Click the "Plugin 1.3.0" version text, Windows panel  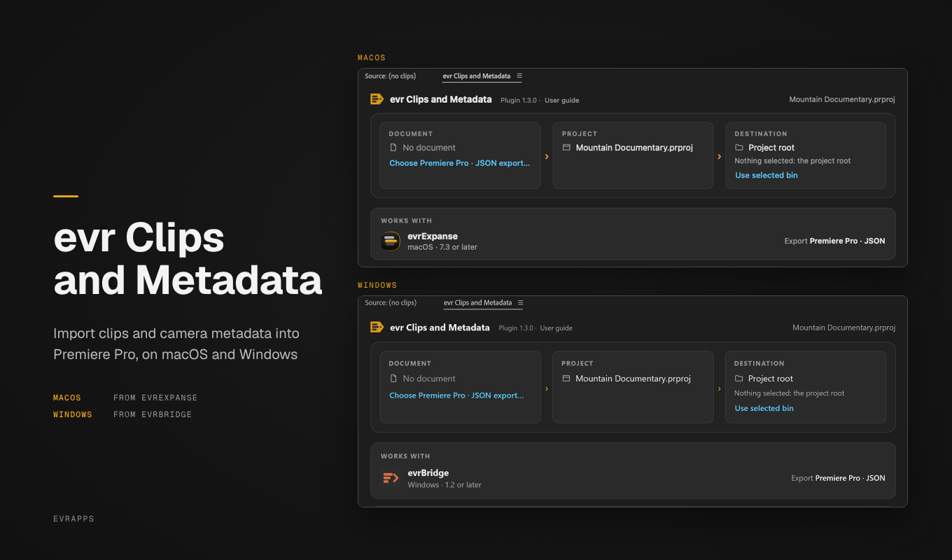pyautogui.click(x=516, y=328)
